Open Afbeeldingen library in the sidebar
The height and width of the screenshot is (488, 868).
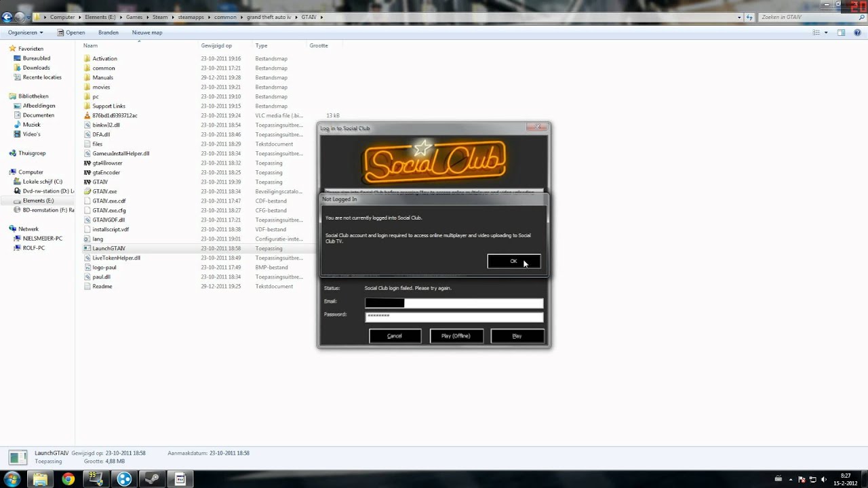(39, 106)
